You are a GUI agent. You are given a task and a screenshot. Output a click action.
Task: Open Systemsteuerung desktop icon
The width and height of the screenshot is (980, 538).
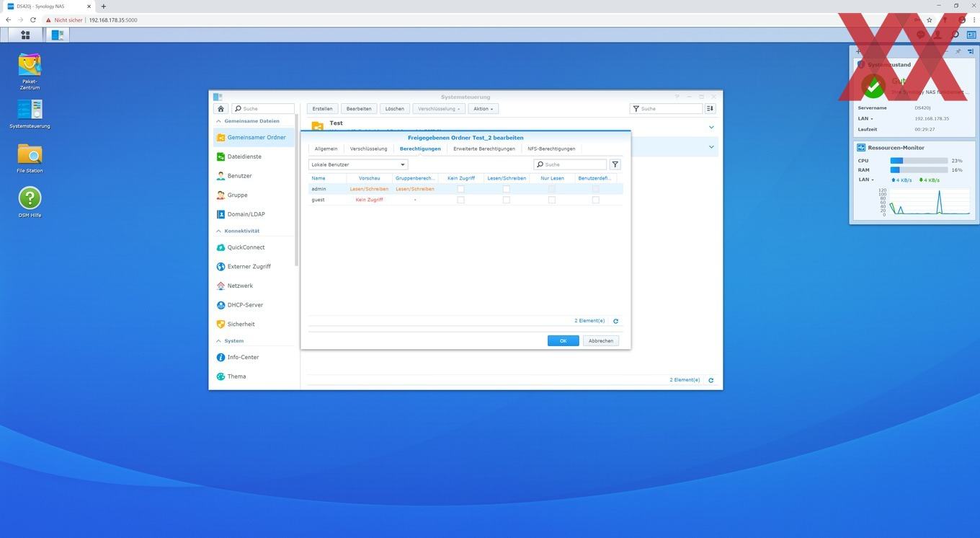click(x=30, y=114)
